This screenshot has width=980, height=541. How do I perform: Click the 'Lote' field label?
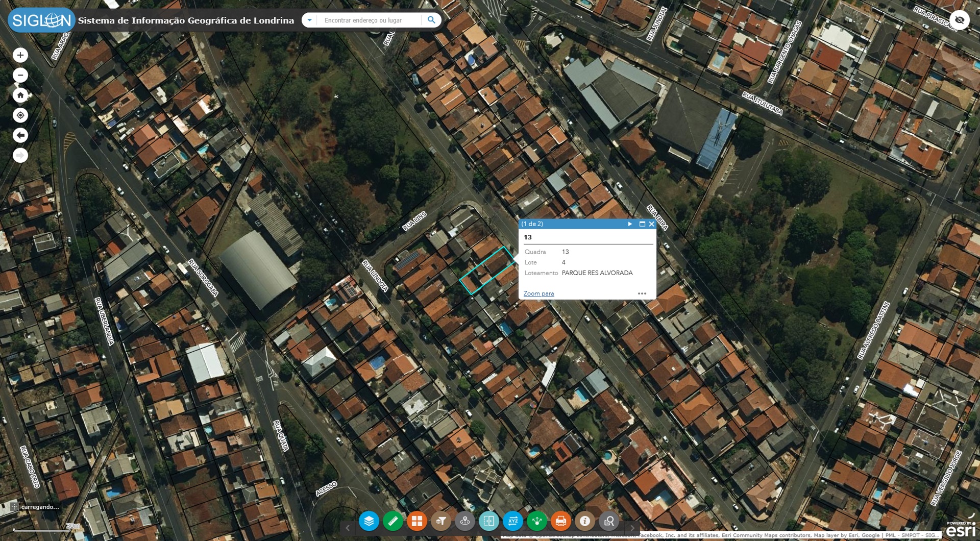pyautogui.click(x=531, y=262)
